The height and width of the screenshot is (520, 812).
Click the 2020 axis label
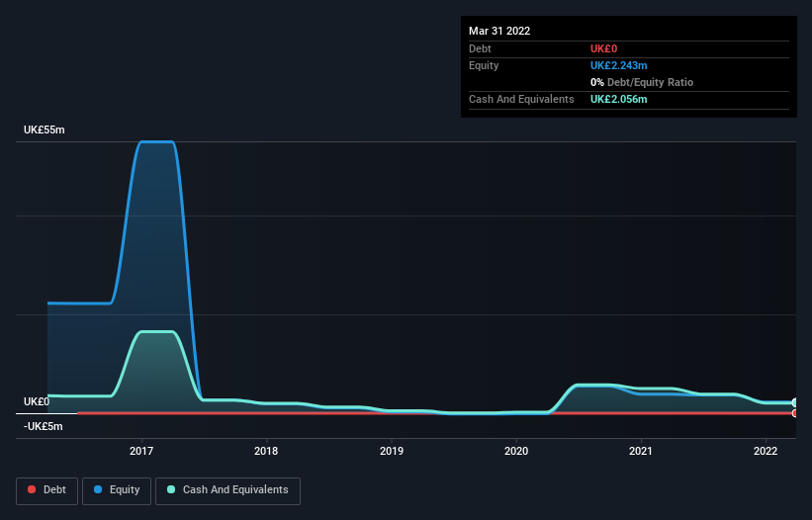click(516, 451)
